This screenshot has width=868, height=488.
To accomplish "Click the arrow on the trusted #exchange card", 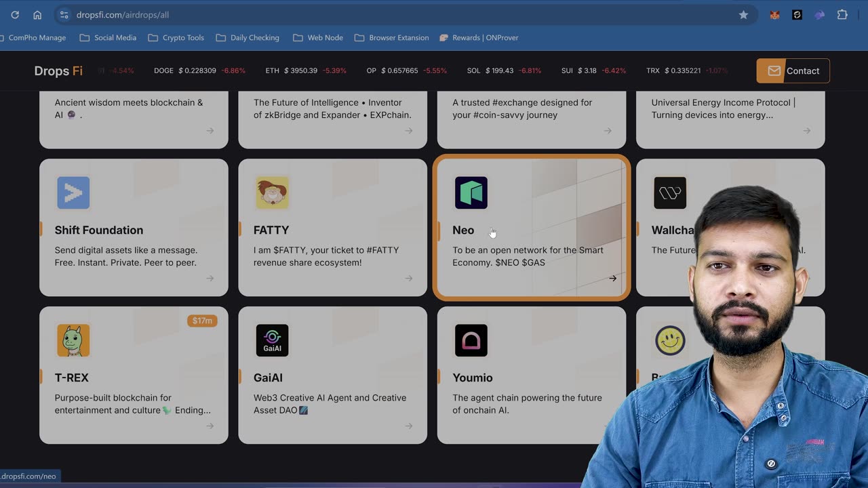I will 608,130.
